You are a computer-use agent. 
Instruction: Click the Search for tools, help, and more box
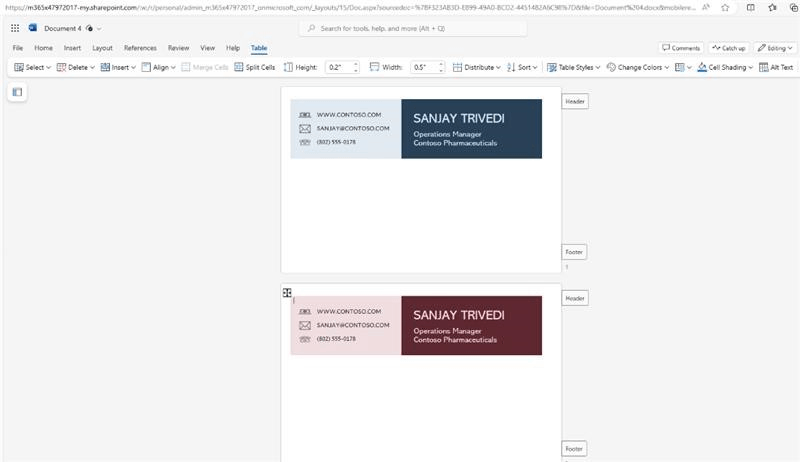(x=413, y=29)
